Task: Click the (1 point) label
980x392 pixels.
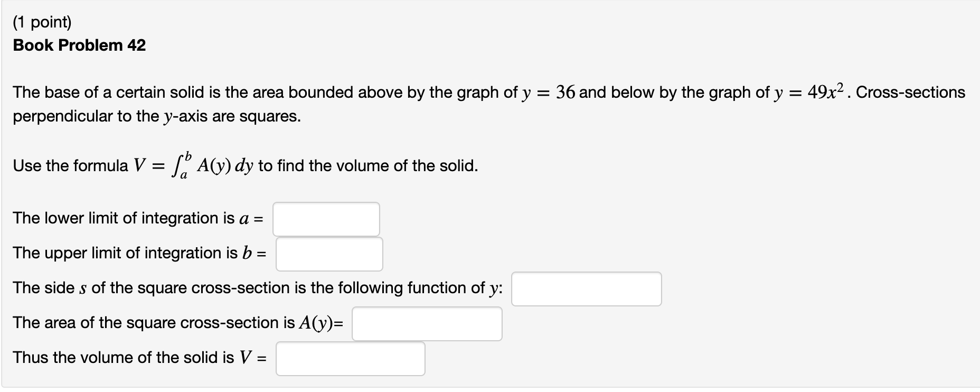Action: (43, 23)
